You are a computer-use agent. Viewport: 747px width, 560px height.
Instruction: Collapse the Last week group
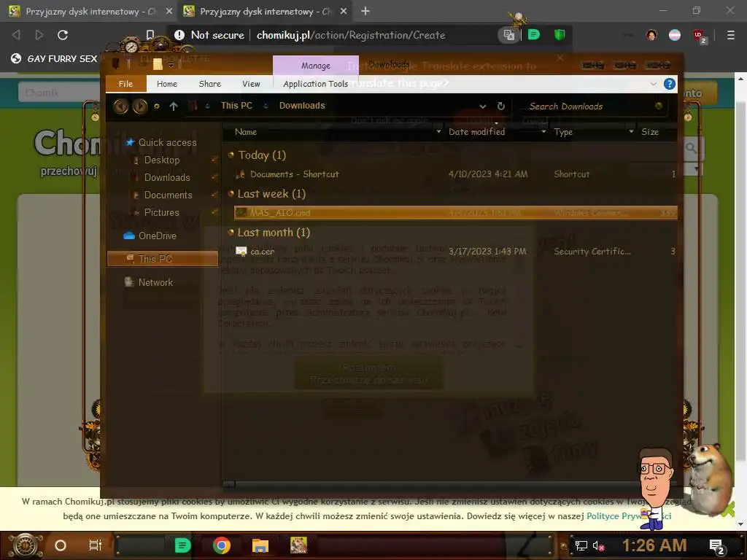pos(231,193)
